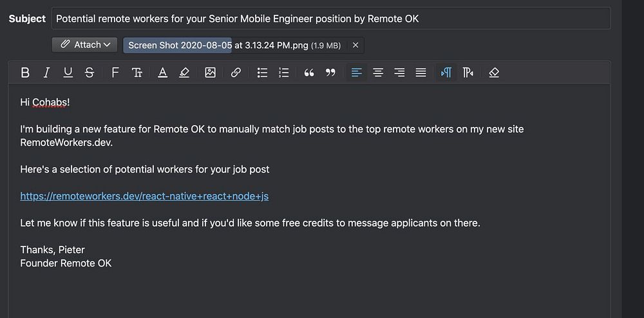
Task: Increase the quote level
Action: coord(309,73)
